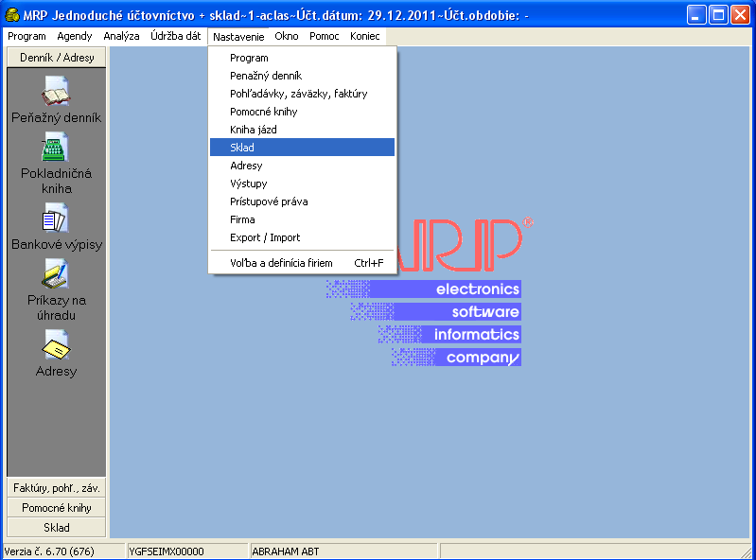The image size is (756, 560).
Task: Open Bankové výpisy documents icon
Action: pos(56,218)
